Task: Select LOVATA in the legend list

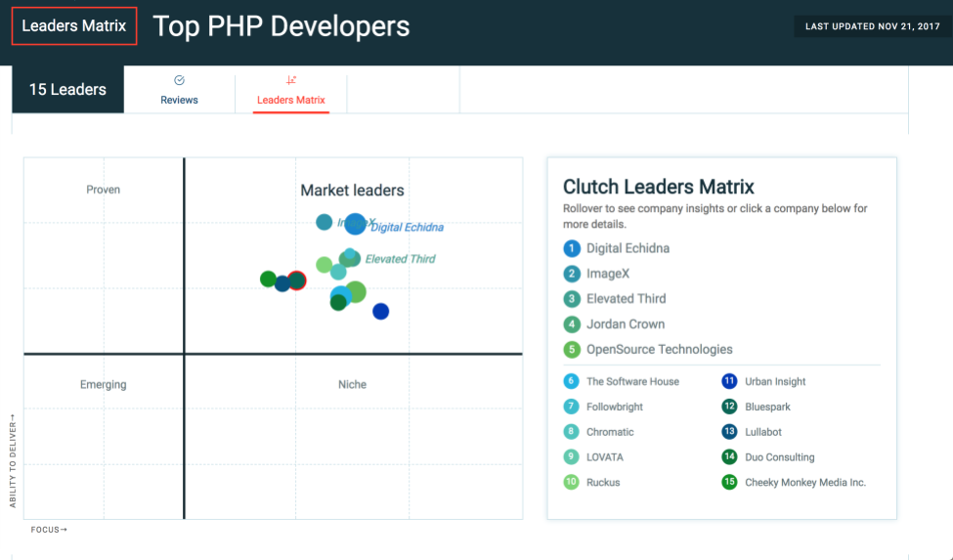Action: coord(605,457)
